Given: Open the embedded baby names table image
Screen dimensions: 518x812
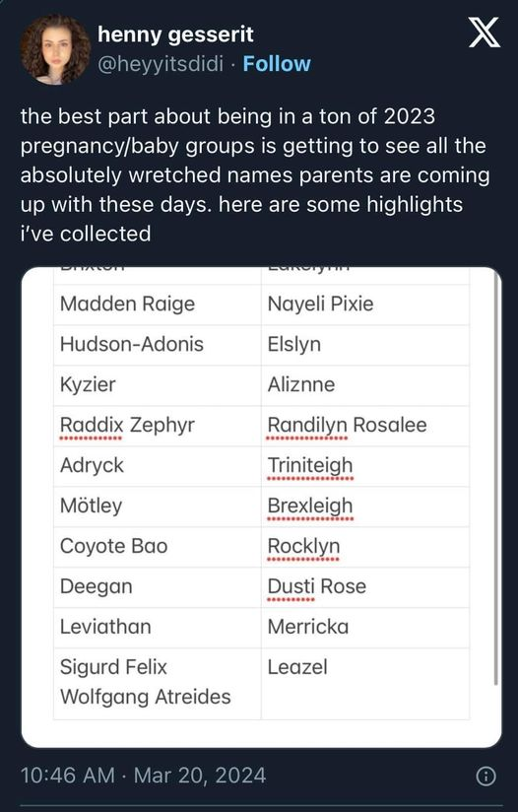Looking at the screenshot, I should point(261,507).
